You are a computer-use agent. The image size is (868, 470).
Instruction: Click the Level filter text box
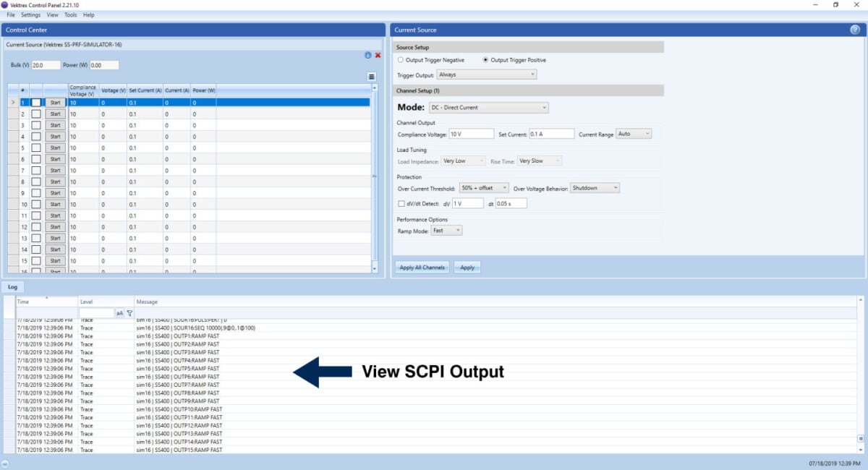[96, 313]
